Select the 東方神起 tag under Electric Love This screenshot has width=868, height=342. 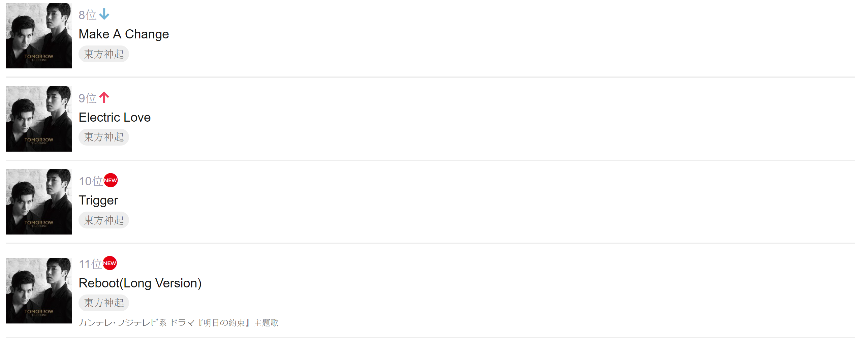pyautogui.click(x=104, y=137)
